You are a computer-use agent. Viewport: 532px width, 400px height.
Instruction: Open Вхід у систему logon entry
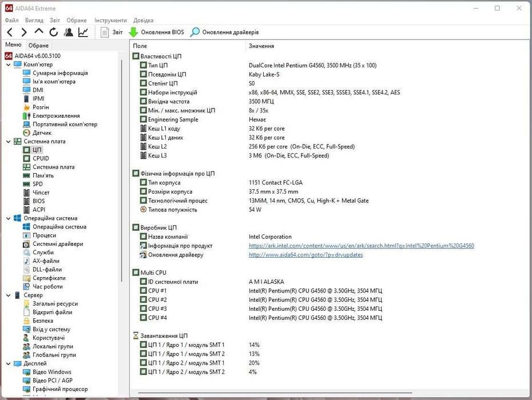(x=46, y=329)
